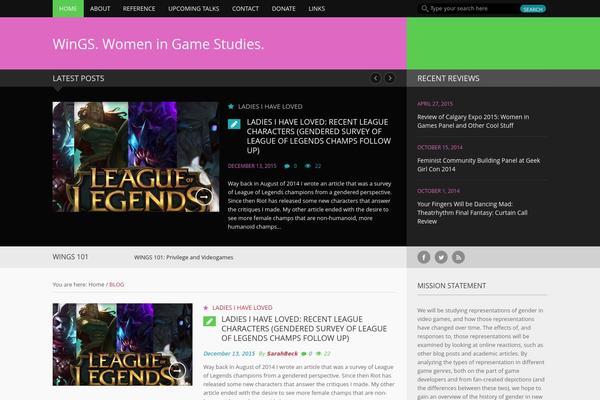Viewport: 600px width, 400px height.
Task: Click Home in the breadcrumb
Action: click(96, 284)
